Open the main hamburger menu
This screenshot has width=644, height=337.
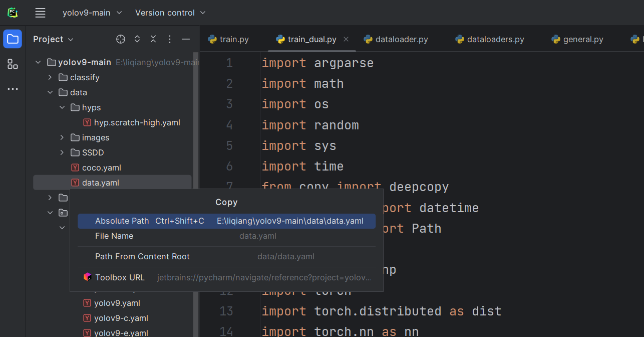click(x=40, y=13)
